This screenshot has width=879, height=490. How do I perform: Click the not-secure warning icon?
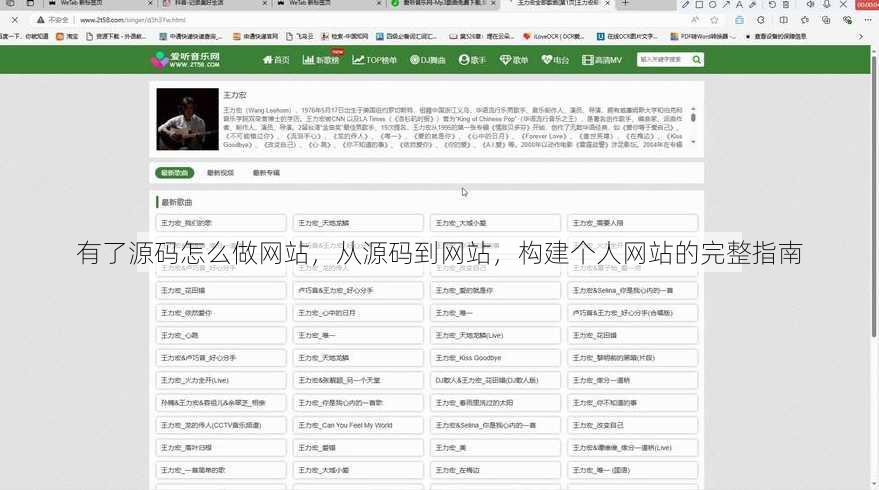pyautogui.click(x=40, y=20)
